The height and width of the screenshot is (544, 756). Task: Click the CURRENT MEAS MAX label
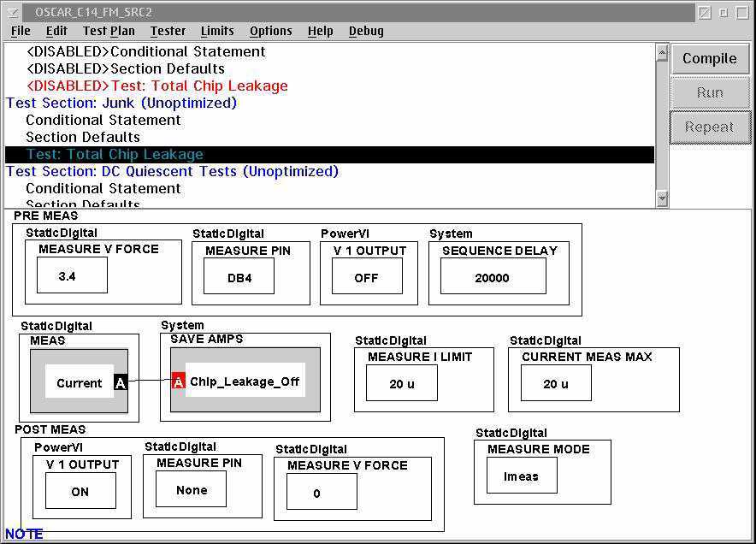(587, 357)
